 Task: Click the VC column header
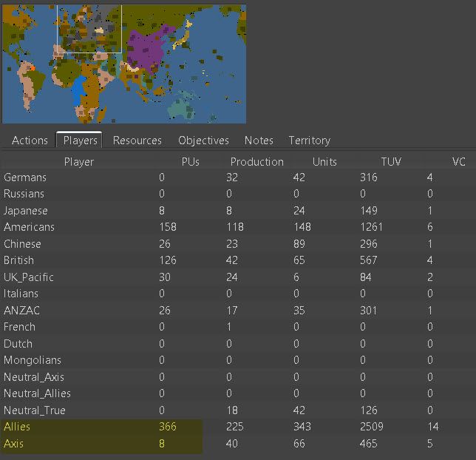[x=458, y=161]
